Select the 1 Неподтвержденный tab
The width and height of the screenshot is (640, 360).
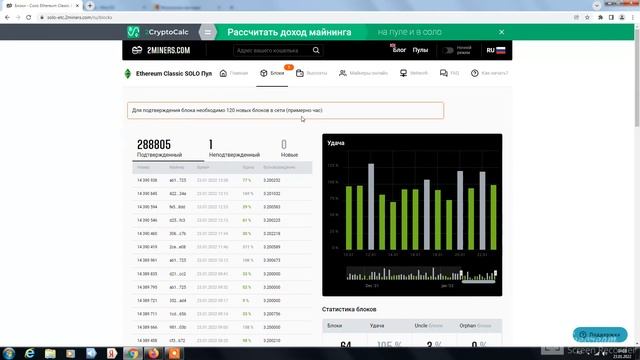(x=234, y=148)
